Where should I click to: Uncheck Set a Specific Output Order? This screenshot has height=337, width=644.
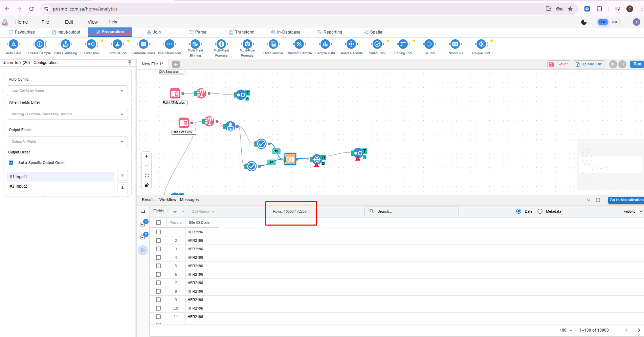click(11, 163)
